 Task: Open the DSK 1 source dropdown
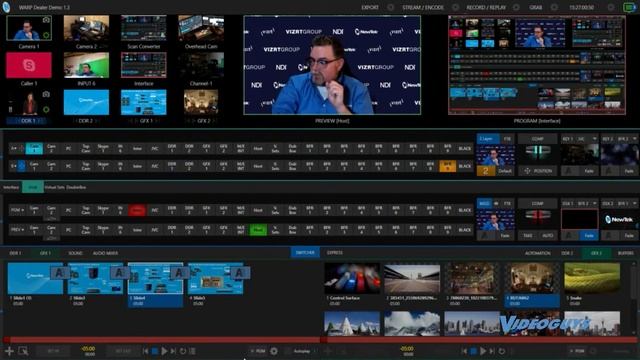point(594,203)
